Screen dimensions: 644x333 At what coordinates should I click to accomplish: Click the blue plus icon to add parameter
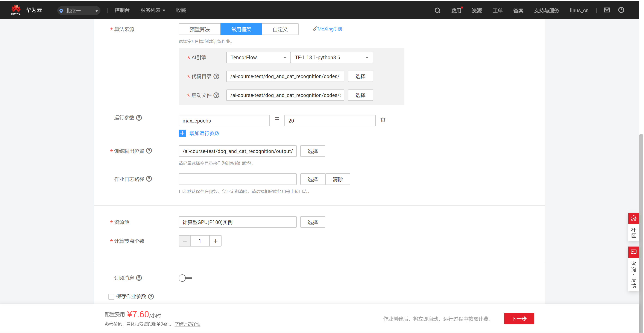[x=182, y=133]
